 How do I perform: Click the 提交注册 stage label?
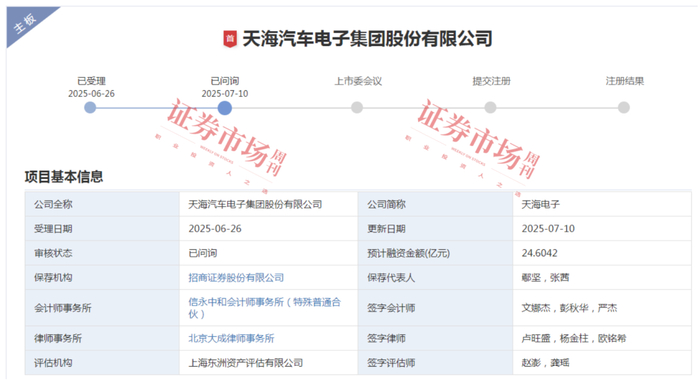click(492, 81)
